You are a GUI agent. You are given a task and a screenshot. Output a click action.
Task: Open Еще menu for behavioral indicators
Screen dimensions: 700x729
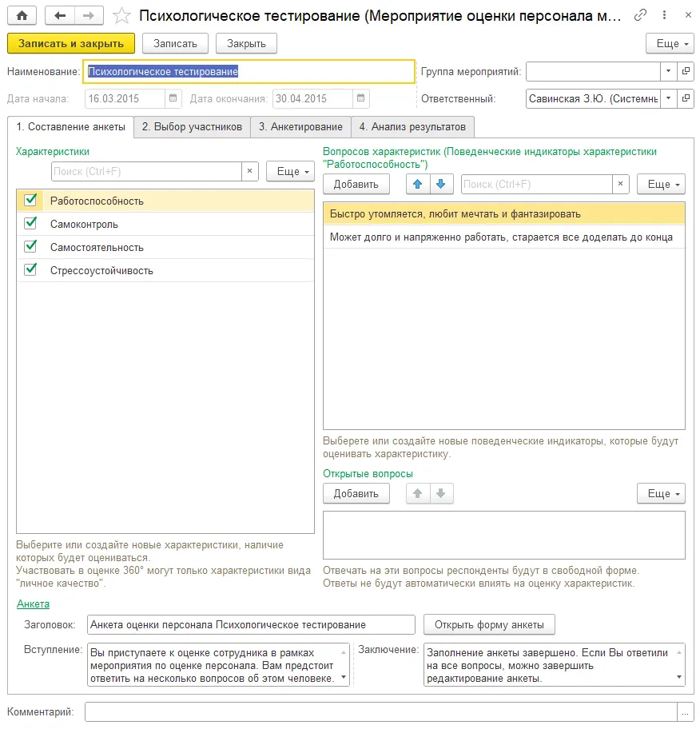662,185
